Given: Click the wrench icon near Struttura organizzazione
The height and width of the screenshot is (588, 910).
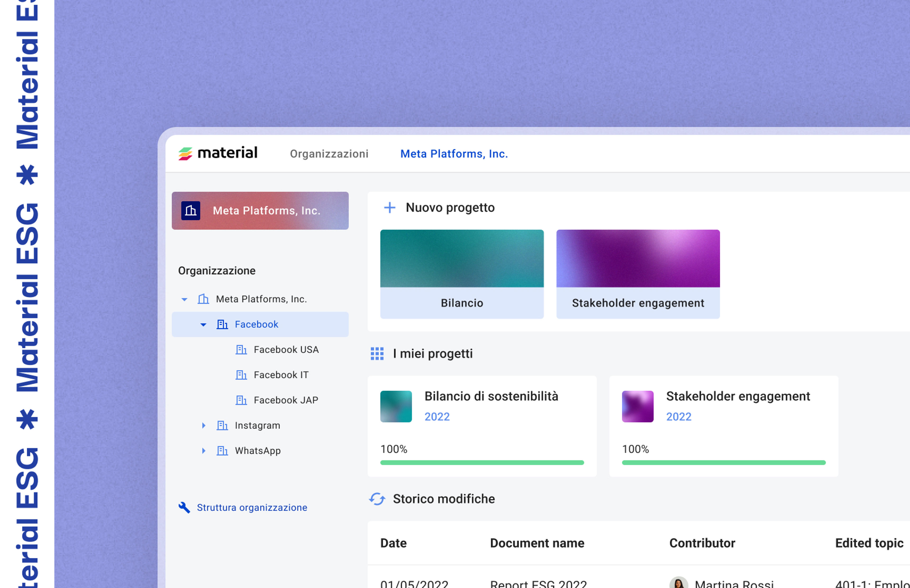Looking at the screenshot, I should point(184,507).
